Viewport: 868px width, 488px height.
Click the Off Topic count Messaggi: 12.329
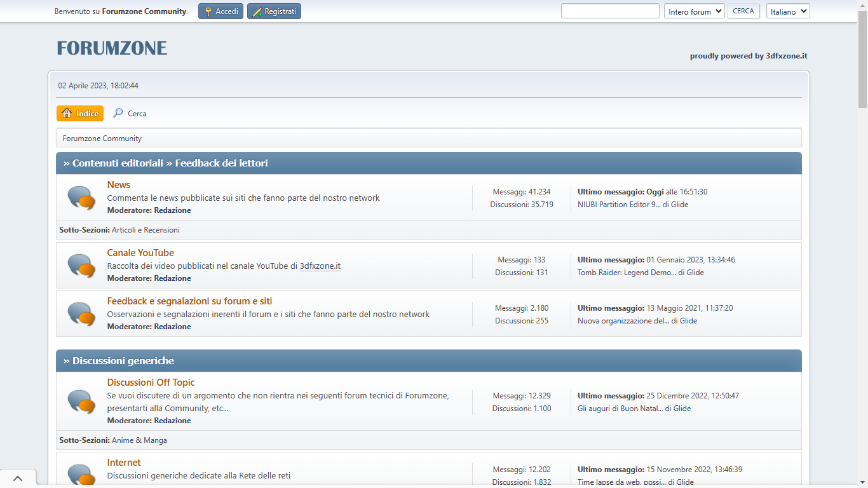tap(522, 396)
